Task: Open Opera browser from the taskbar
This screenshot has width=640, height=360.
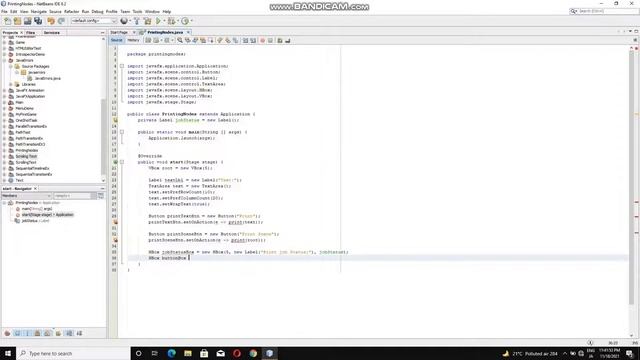Action: [x=237, y=353]
